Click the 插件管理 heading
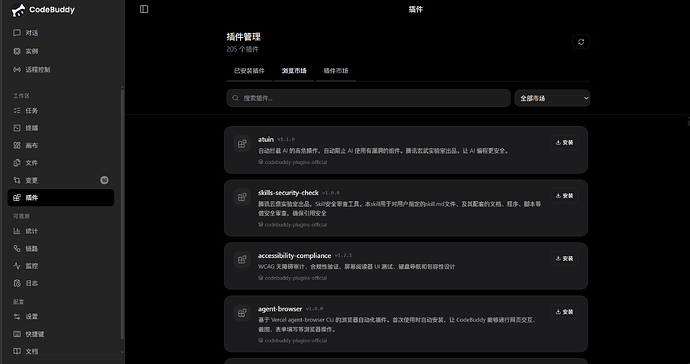 click(243, 37)
